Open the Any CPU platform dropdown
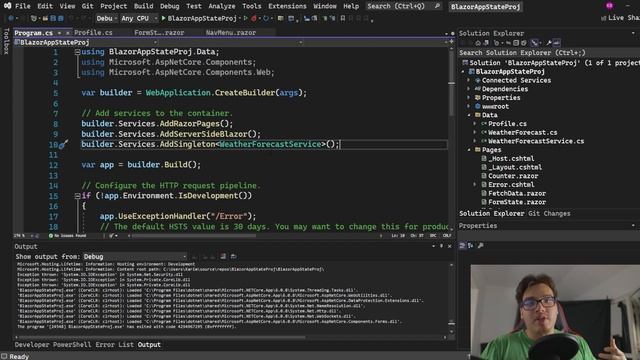 139,18
